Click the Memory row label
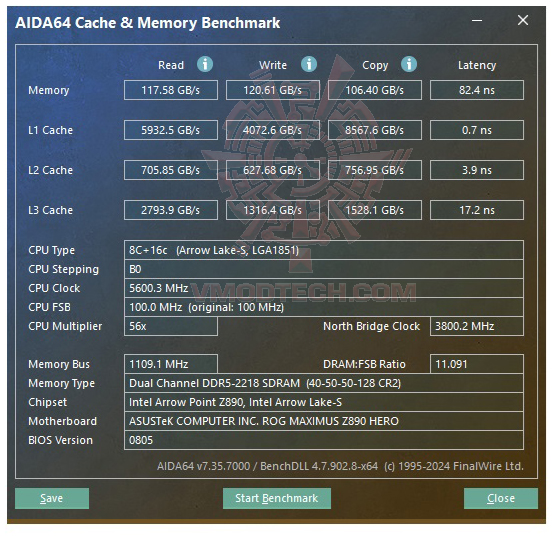 point(49,90)
